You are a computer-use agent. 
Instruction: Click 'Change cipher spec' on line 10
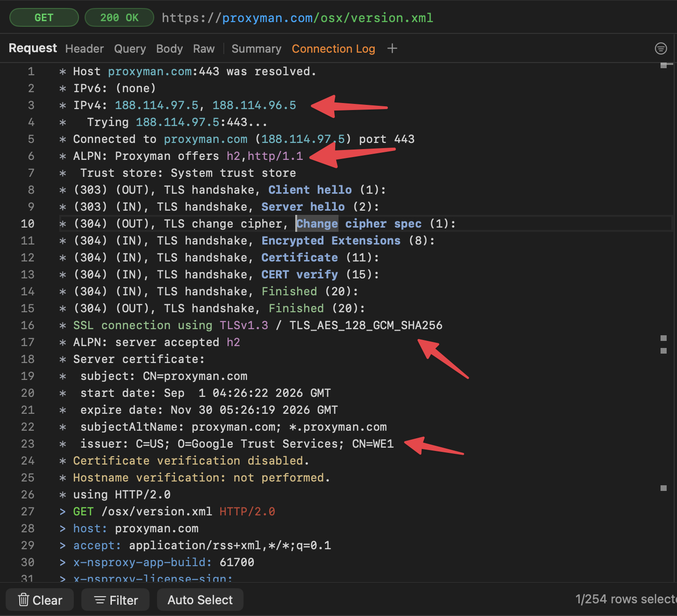click(x=359, y=224)
